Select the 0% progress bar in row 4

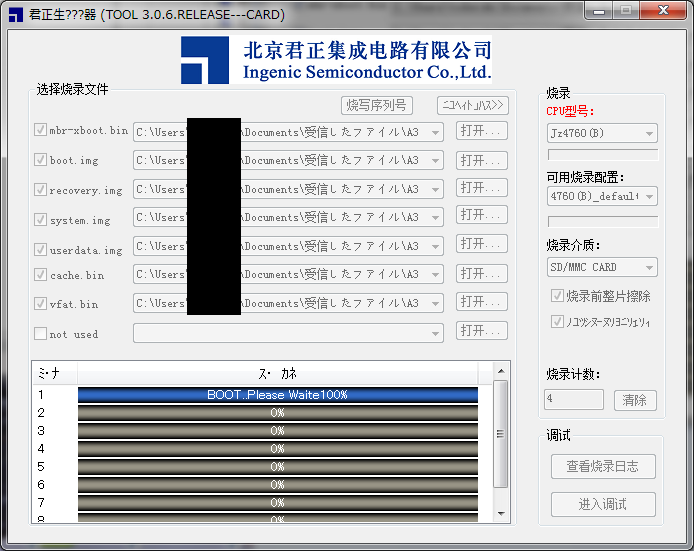pos(278,449)
